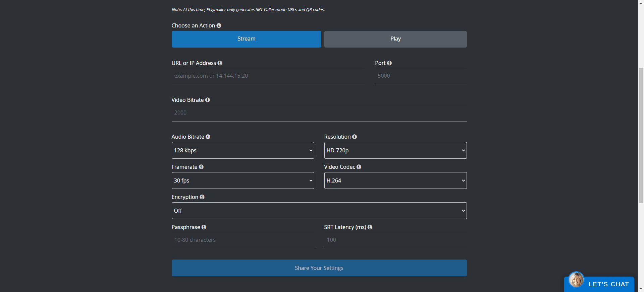Viewport: 644px width, 292px height.
Task: Click into the URL or IP Address field
Action: (268, 76)
